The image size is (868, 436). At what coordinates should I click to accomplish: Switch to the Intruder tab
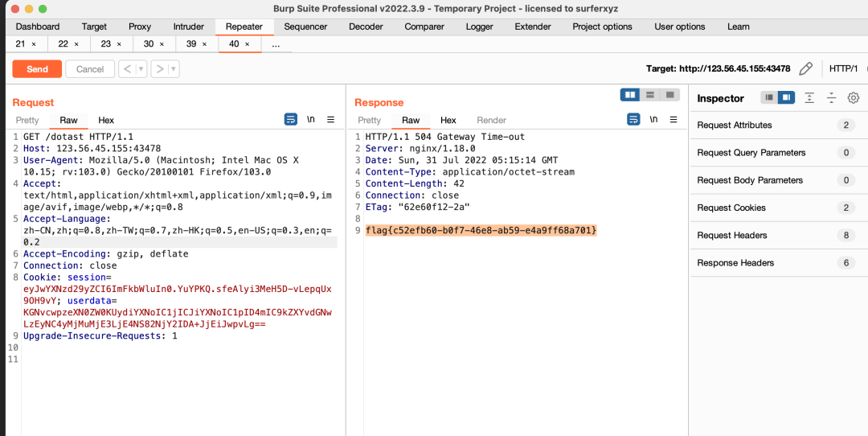click(189, 27)
